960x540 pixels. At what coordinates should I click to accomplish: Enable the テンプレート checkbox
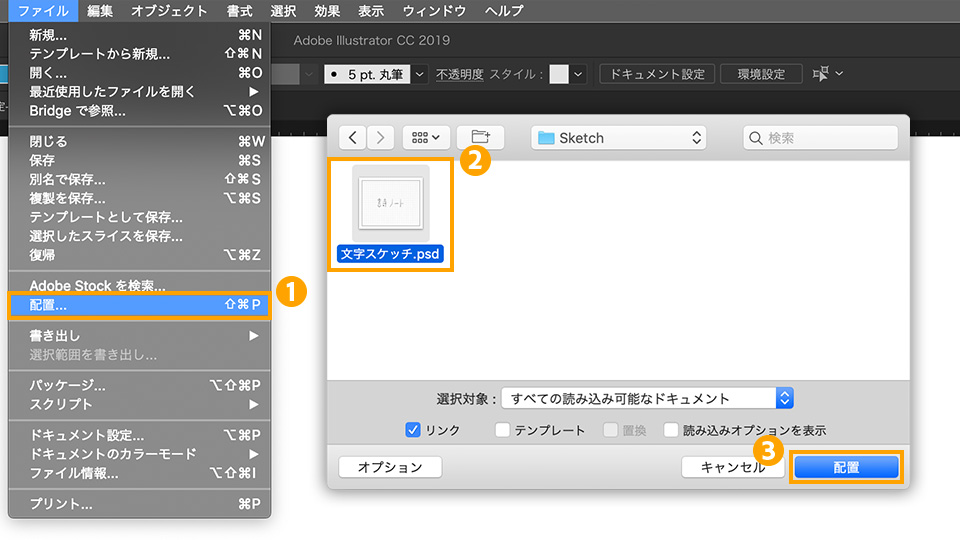point(502,430)
